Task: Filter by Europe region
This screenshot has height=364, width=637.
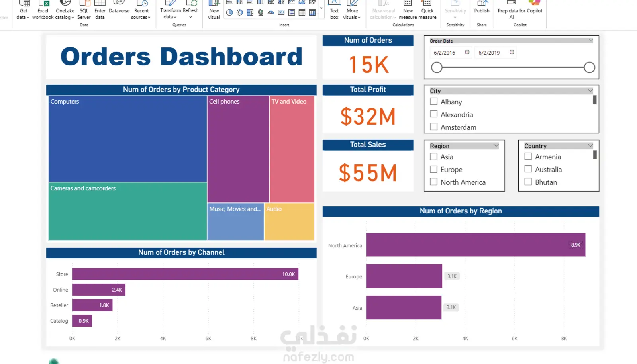Action: pyautogui.click(x=434, y=169)
